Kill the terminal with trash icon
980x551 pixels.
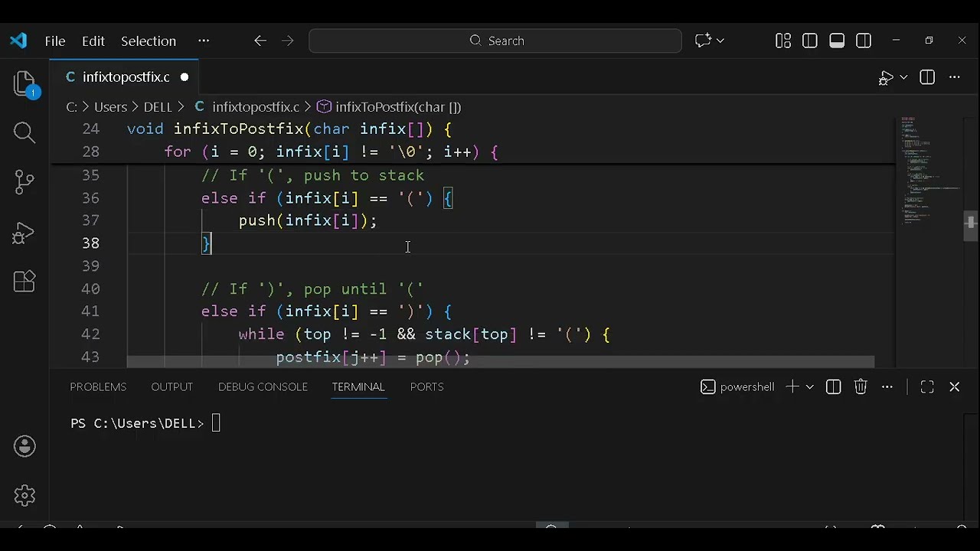[861, 387]
